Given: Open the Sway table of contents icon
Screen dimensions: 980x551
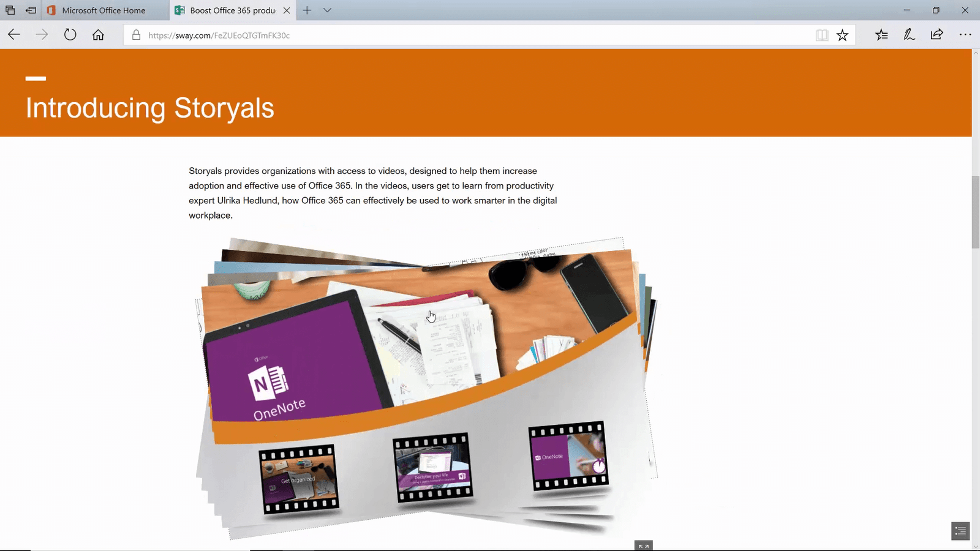Looking at the screenshot, I should (x=959, y=531).
